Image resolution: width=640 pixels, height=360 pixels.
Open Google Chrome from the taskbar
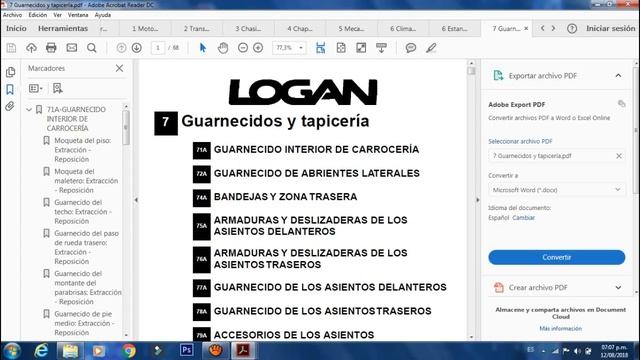pyautogui.click(x=128, y=351)
